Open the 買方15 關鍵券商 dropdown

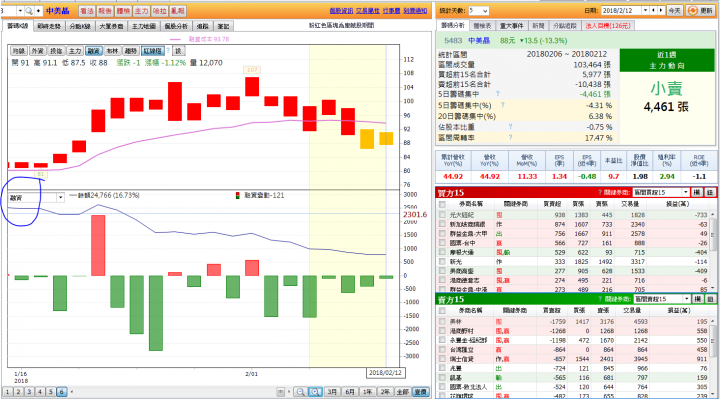click(x=661, y=192)
